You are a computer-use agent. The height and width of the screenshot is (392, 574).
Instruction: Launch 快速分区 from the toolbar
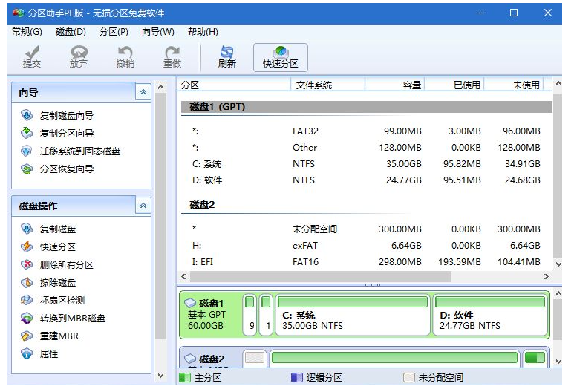point(280,56)
